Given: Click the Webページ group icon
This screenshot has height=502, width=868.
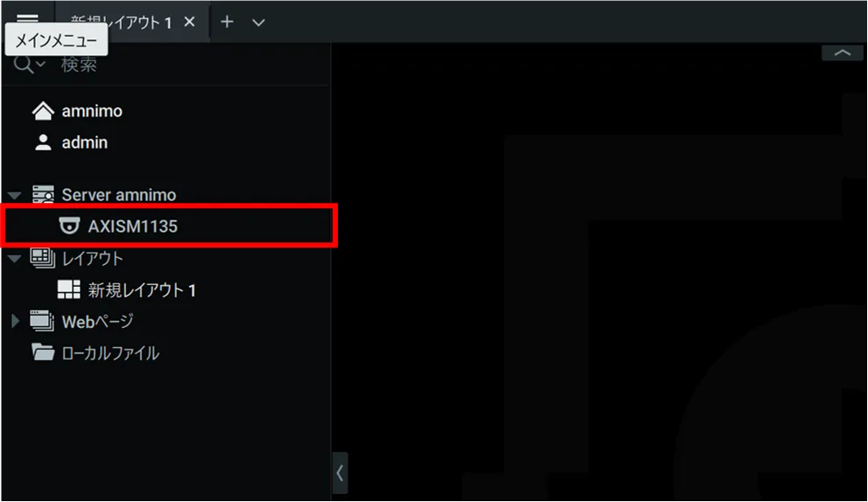Looking at the screenshot, I should [43, 321].
